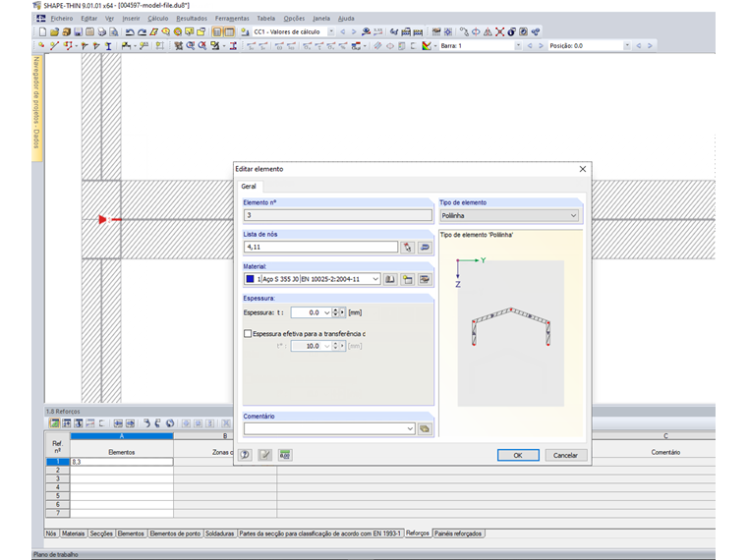Click the Print preview magnifier page icon
The width and height of the screenshot is (747, 560).
(x=114, y=31)
